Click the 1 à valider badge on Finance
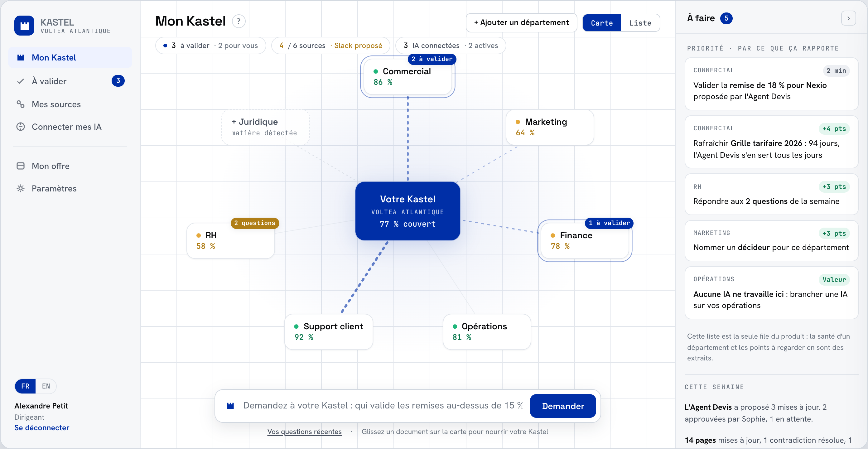The height and width of the screenshot is (449, 868). (x=609, y=223)
